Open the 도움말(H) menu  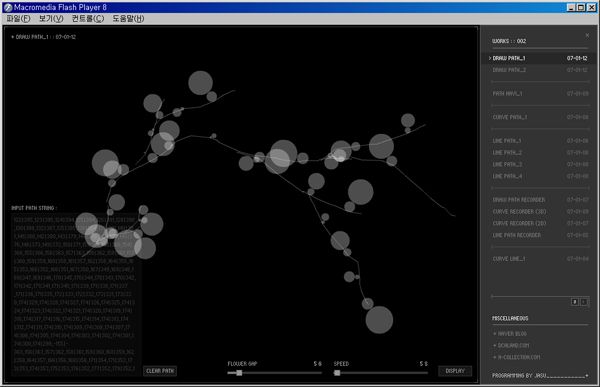click(x=128, y=18)
